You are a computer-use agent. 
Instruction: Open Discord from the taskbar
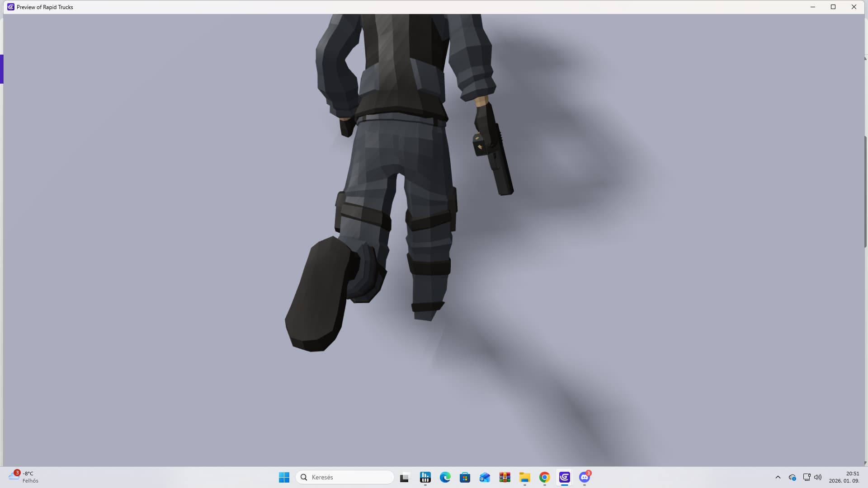(584, 477)
